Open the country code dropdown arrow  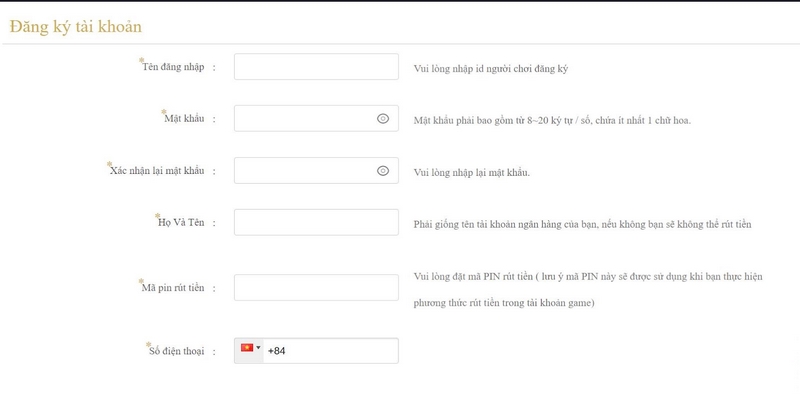pyautogui.click(x=258, y=349)
